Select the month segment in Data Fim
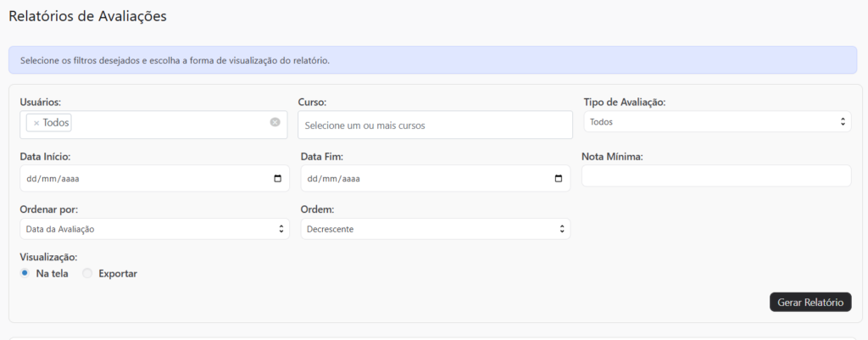868x340 pixels. (328, 179)
